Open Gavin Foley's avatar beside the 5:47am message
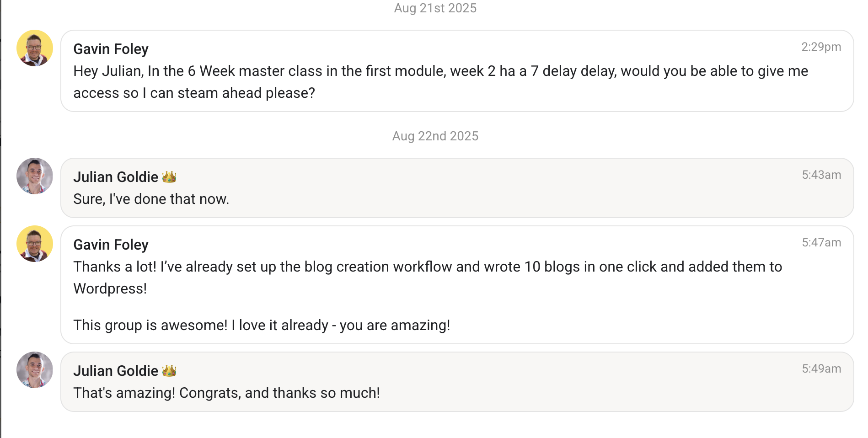The height and width of the screenshot is (438, 868). click(35, 244)
